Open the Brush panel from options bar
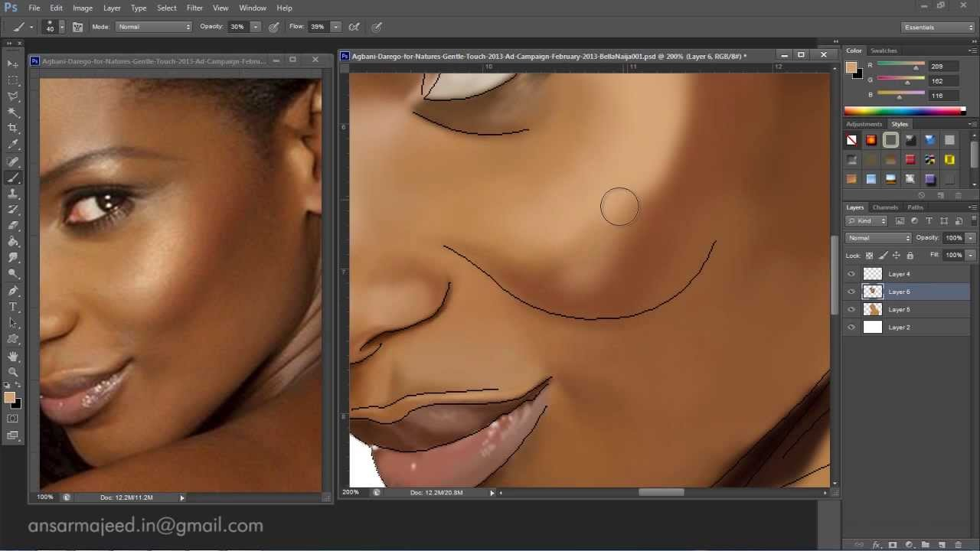The width and height of the screenshot is (980, 551). 77,27
